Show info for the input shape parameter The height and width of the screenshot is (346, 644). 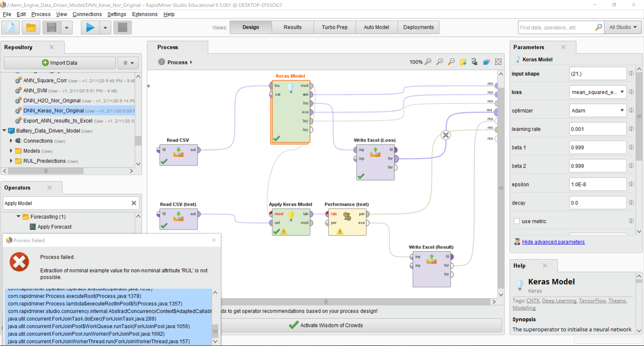pyautogui.click(x=631, y=74)
